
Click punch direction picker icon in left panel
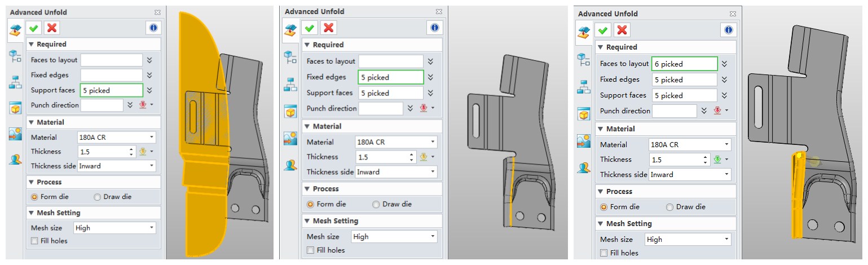pyautogui.click(x=142, y=105)
